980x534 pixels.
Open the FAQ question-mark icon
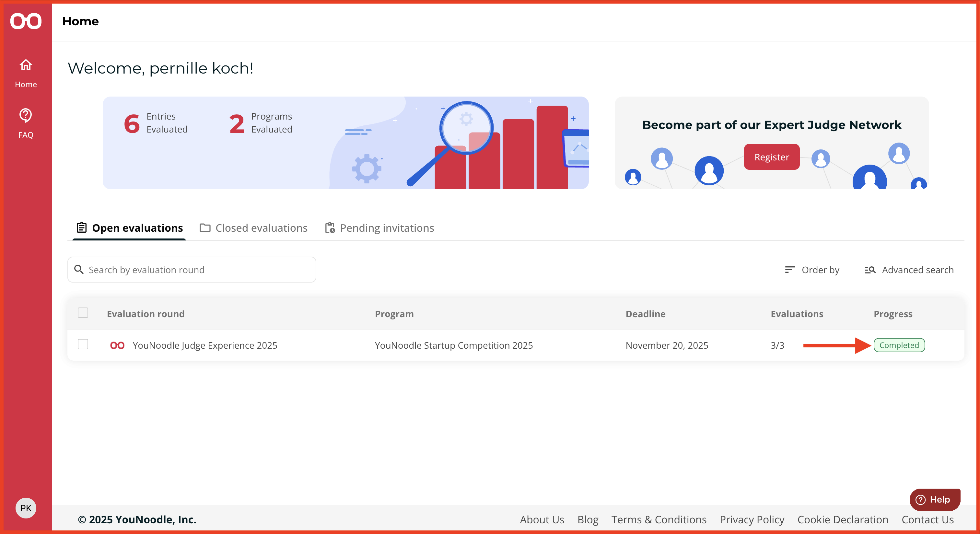point(26,115)
